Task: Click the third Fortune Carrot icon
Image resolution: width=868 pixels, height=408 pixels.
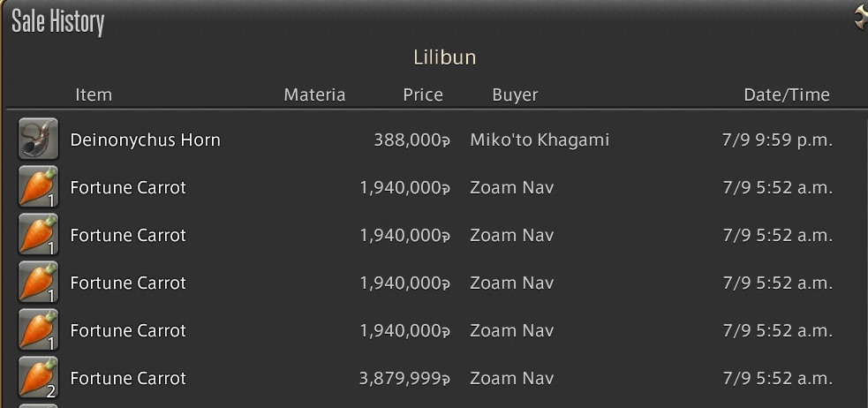Action: 38,282
